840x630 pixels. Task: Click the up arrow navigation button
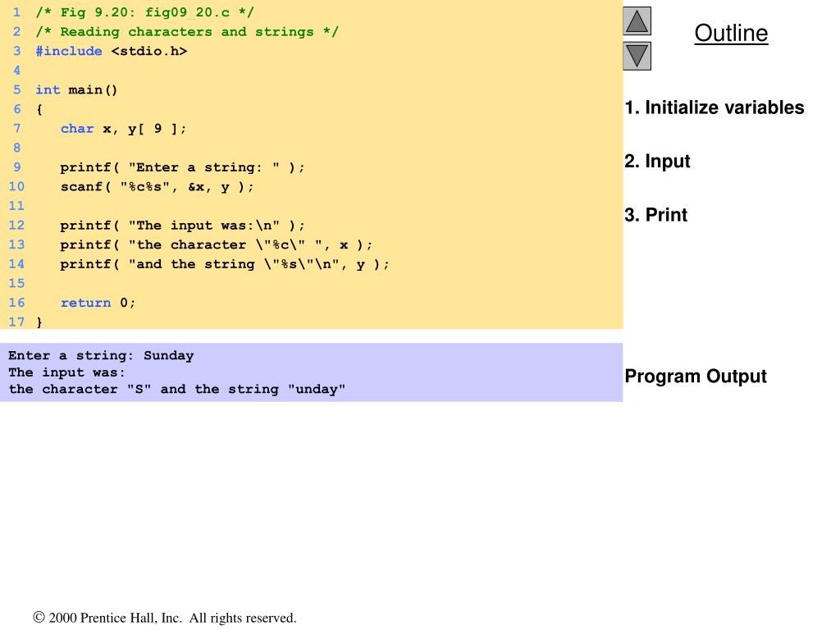[637, 21]
